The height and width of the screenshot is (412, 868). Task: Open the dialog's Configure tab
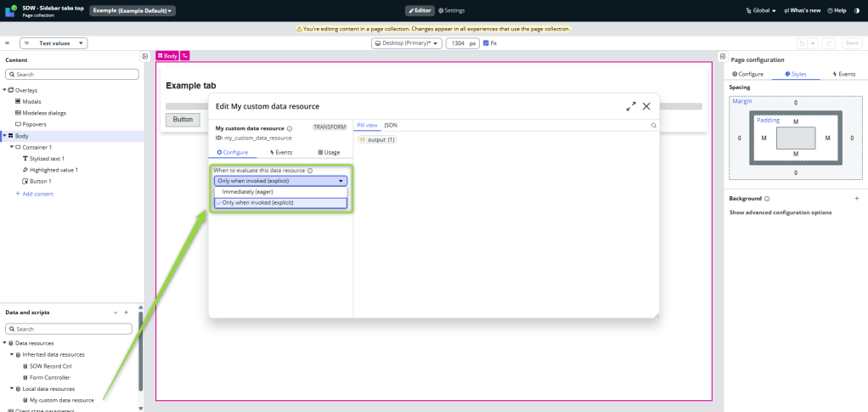pos(233,152)
